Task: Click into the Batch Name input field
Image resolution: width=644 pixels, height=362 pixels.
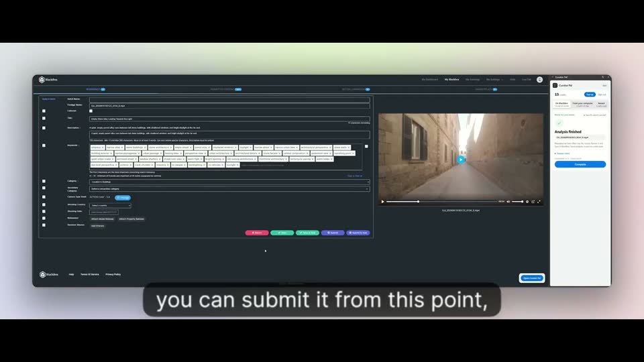Action: click(229, 99)
